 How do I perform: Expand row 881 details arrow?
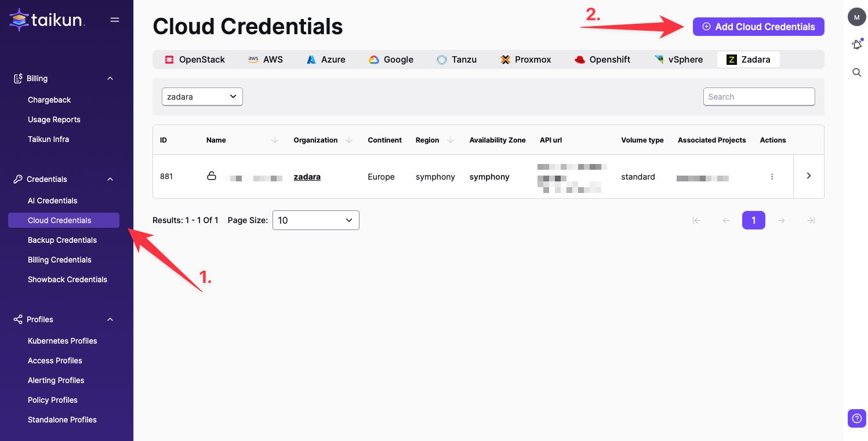click(809, 176)
